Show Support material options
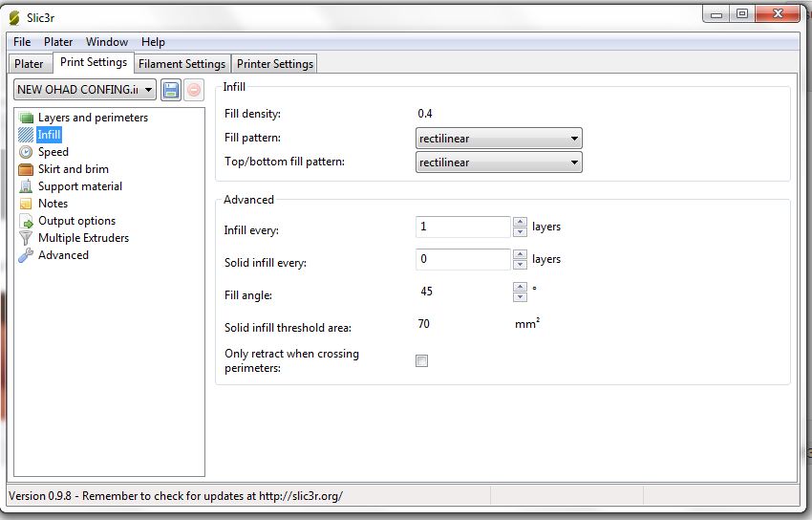 [x=80, y=186]
